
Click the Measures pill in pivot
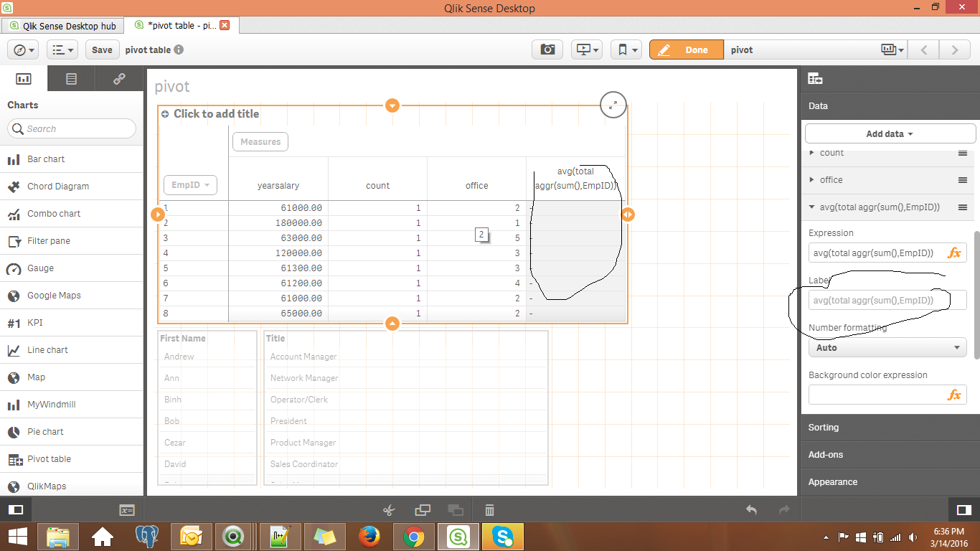tap(260, 141)
